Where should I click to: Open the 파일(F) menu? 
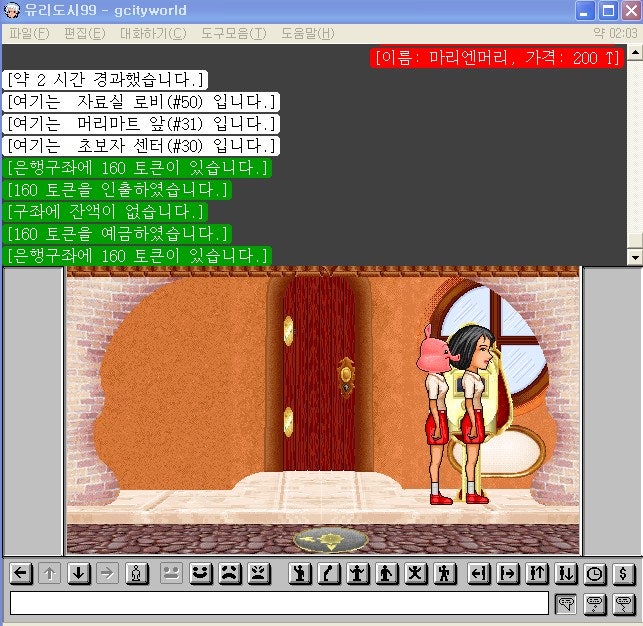click(x=29, y=33)
